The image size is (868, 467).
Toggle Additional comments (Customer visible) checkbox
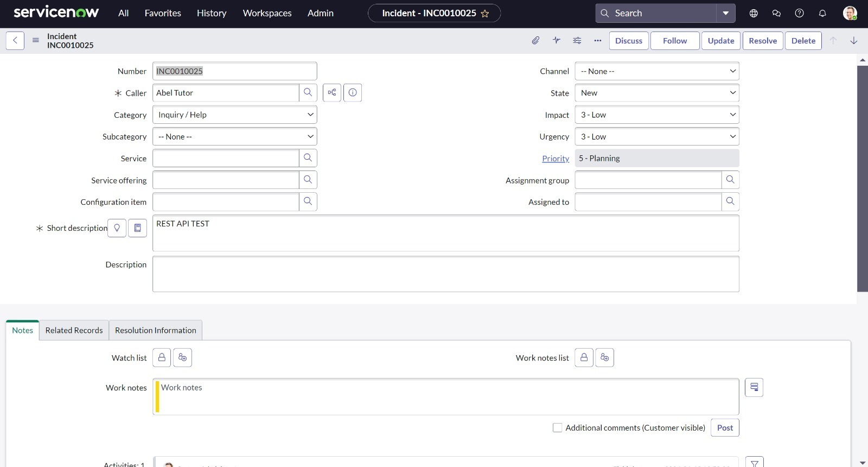[557, 428]
